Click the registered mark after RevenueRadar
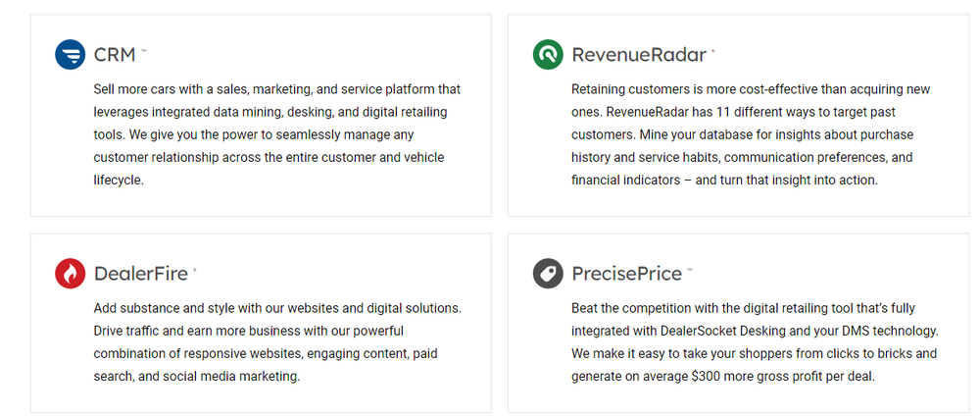The image size is (980, 416). coord(713,50)
